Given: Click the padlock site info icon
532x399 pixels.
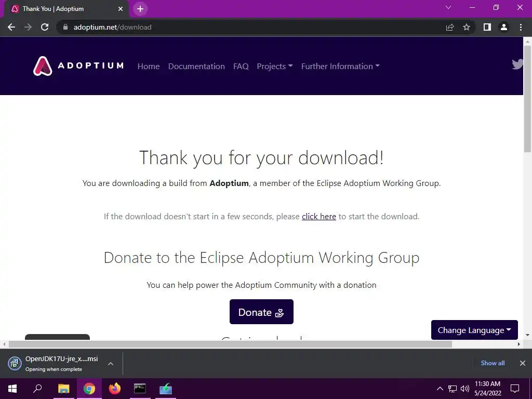Looking at the screenshot, I should [x=65, y=27].
